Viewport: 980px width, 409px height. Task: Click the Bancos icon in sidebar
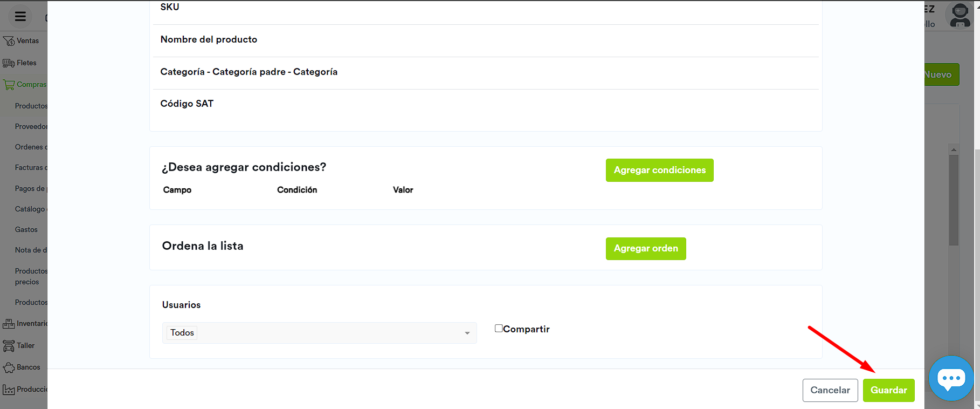(x=9, y=367)
